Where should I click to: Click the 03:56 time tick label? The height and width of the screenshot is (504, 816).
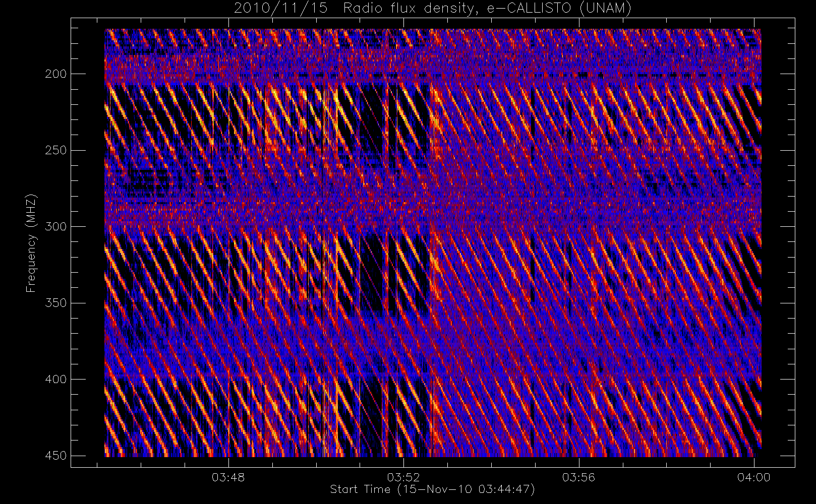[578, 477]
